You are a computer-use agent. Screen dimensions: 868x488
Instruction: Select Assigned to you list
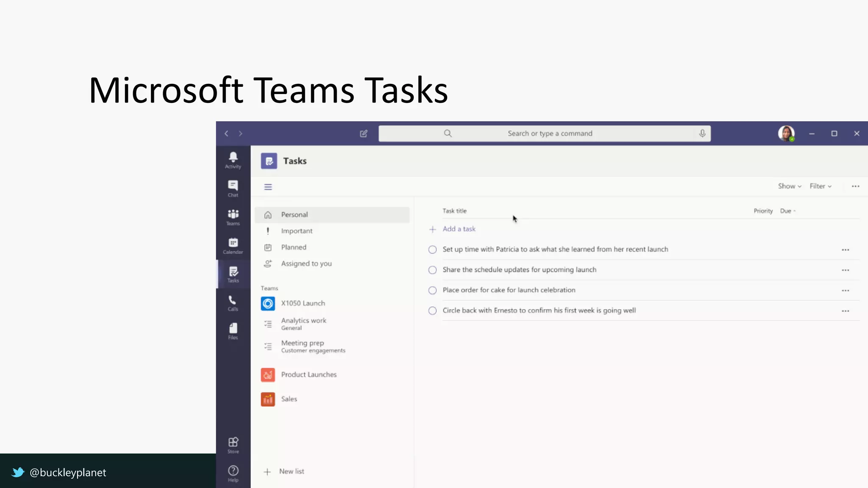click(x=332, y=263)
